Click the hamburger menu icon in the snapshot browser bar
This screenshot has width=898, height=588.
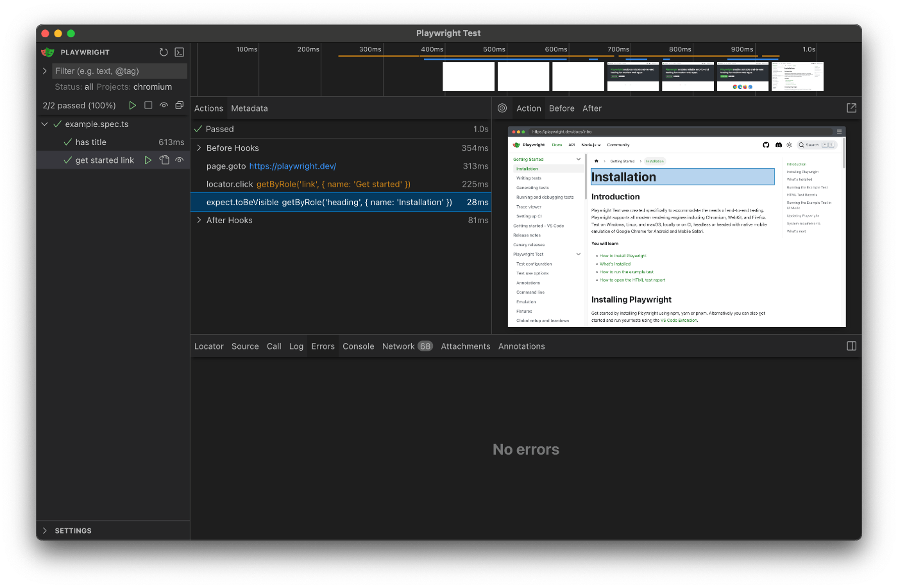[839, 131]
